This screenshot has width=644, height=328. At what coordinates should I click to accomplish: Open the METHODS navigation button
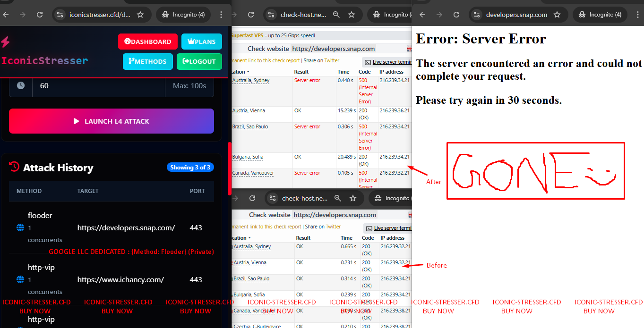(x=148, y=61)
